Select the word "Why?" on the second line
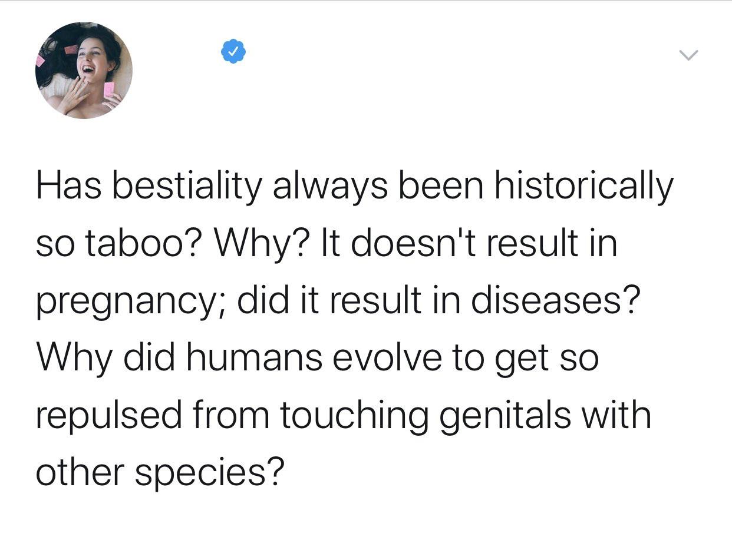Image resolution: width=732 pixels, height=560 pixels. point(268,244)
